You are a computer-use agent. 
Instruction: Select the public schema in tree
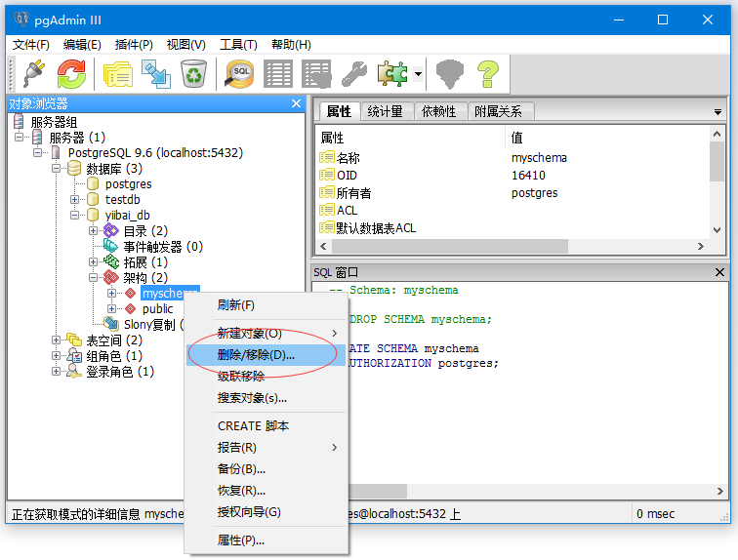tap(157, 309)
